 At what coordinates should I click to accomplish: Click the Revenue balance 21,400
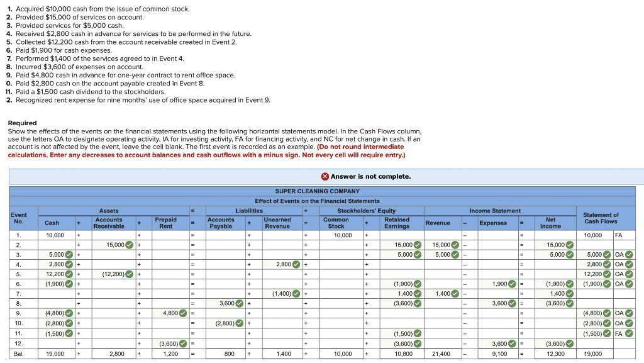click(x=443, y=354)
